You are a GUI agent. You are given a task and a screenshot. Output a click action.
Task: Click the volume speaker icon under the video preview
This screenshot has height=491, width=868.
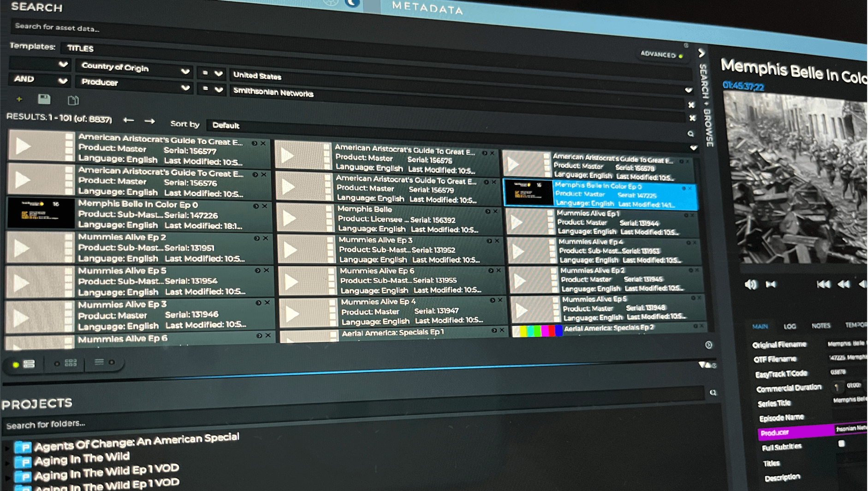750,284
